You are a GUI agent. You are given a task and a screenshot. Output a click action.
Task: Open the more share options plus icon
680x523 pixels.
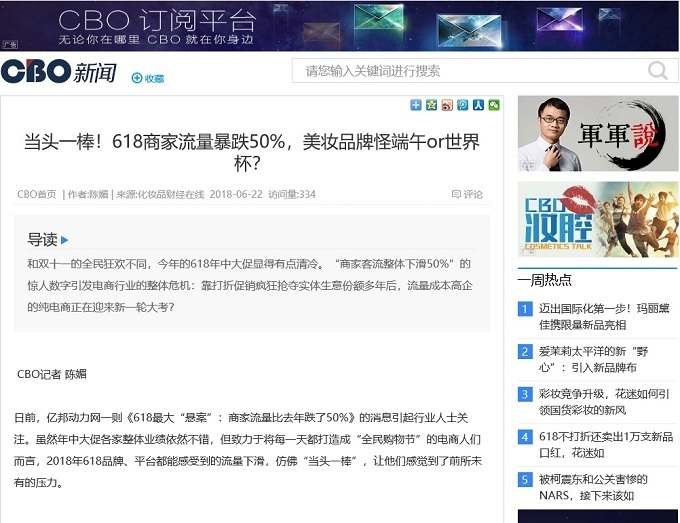pos(415,105)
